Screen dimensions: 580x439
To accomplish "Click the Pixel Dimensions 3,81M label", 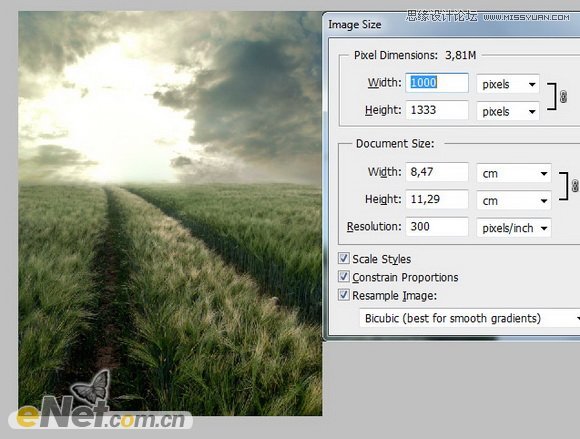I will (x=415, y=55).
